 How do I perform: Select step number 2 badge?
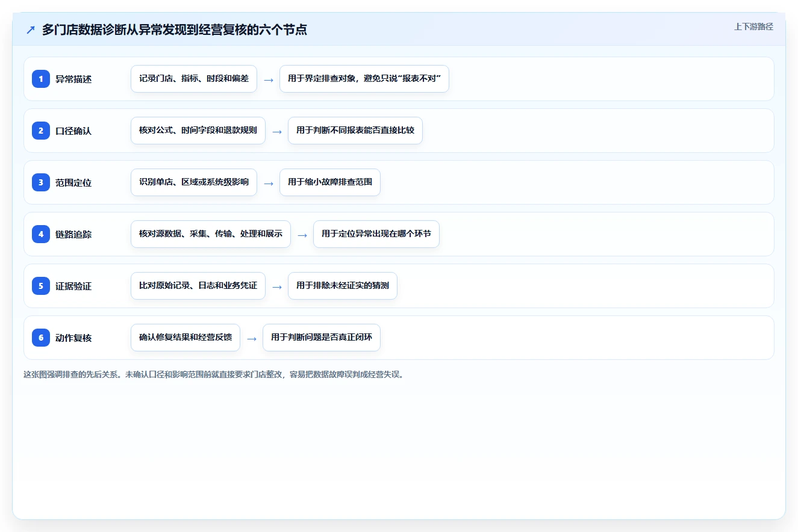tap(41, 131)
